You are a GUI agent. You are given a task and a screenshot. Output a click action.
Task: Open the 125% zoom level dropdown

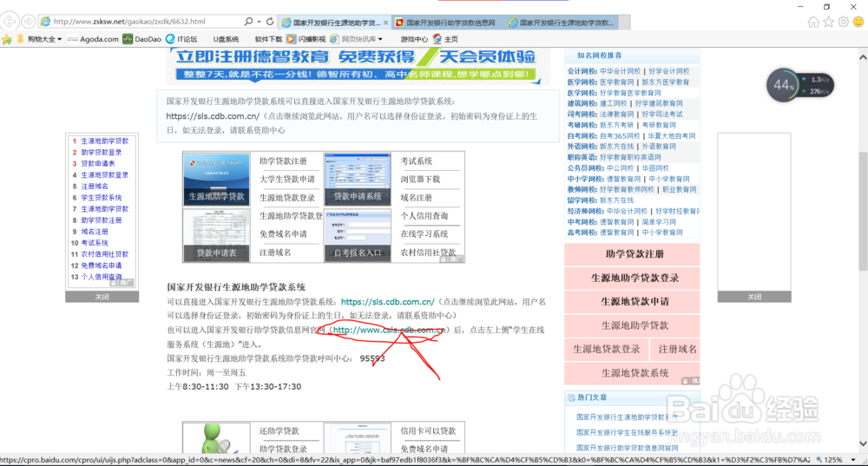(852, 460)
